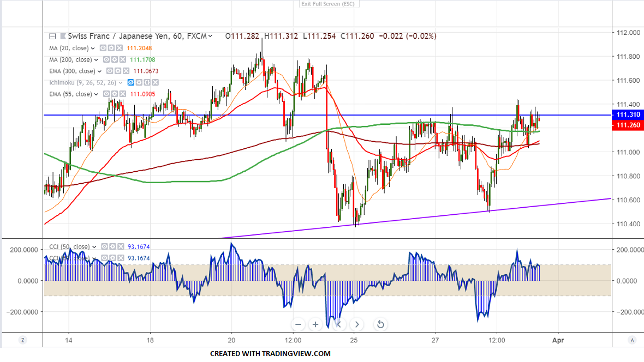The width and height of the screenshot is (644, 362).
Task: Hide the EMA (300, close) indicator
Action: [110, 71]
